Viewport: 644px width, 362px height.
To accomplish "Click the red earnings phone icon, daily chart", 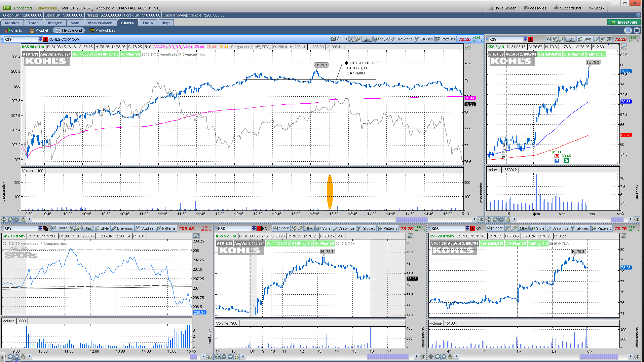I will coord(557,156).
